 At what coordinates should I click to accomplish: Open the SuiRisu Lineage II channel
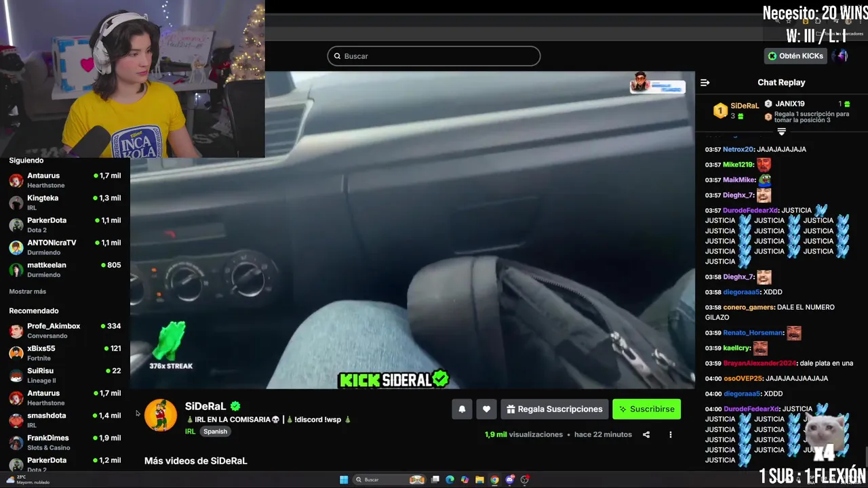coord(65,375)
